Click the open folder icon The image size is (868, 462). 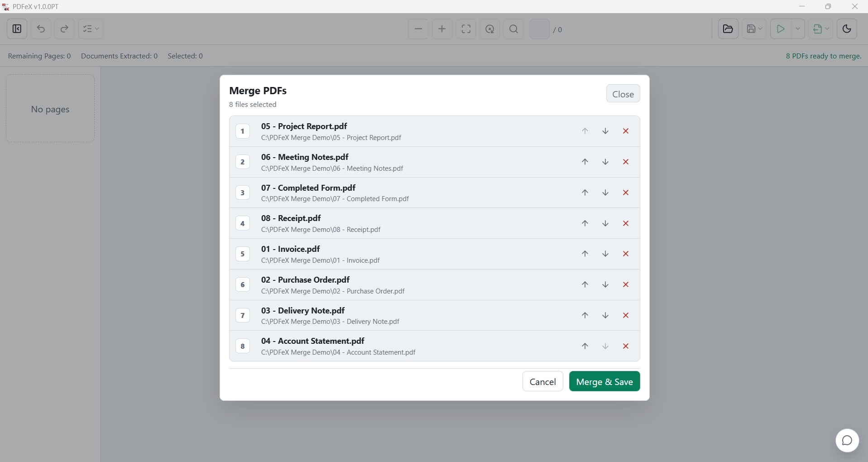pyautogui.click(x=728, y=29)
